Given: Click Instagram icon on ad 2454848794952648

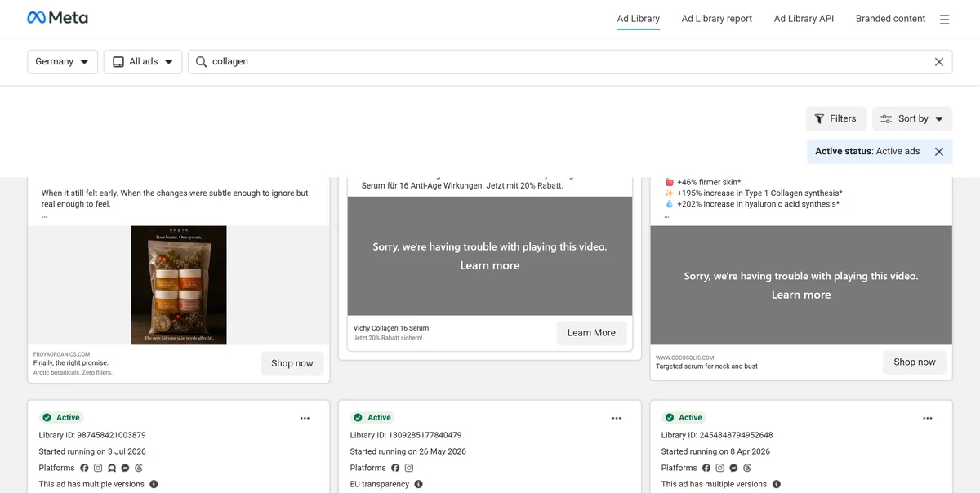Looking at the screenshot, I should coord(719,468).
